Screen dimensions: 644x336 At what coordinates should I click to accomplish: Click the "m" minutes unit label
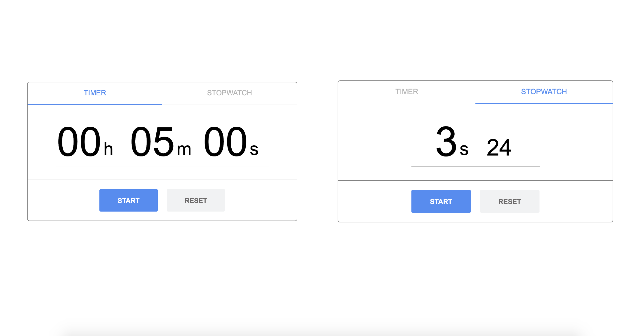pos(184,150)
